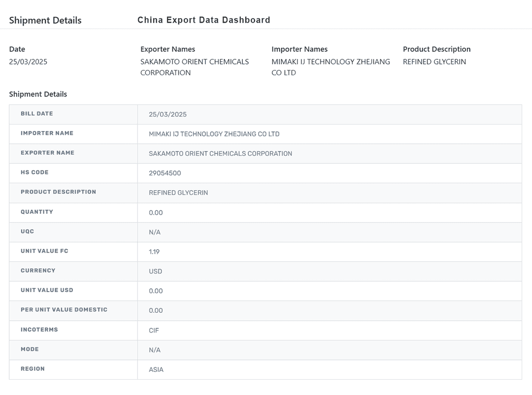Select the UNIT VALUE USD cell value

point(156,291)
